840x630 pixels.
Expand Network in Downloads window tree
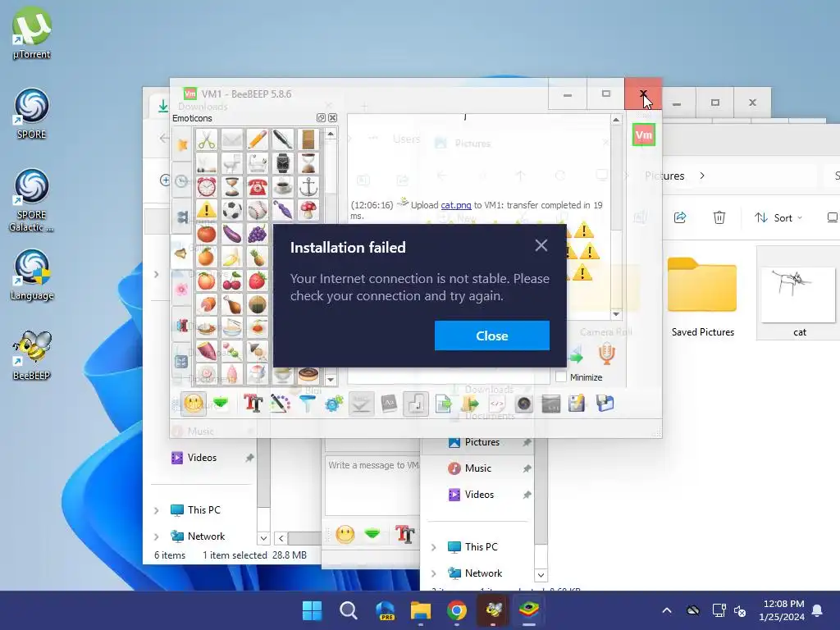157,536
